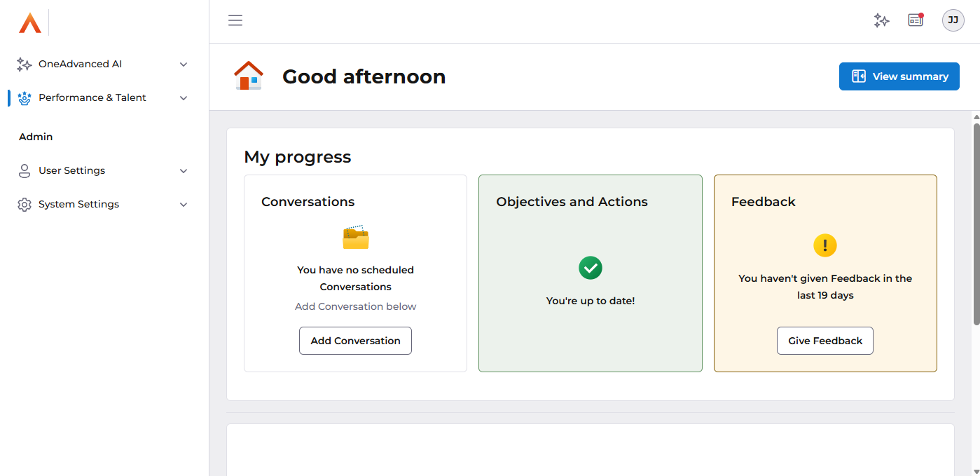Image resolution: width=980 pixels, height=476 pixels.
Task: Click the User Settings person icon
Action: tap(25, 171)
